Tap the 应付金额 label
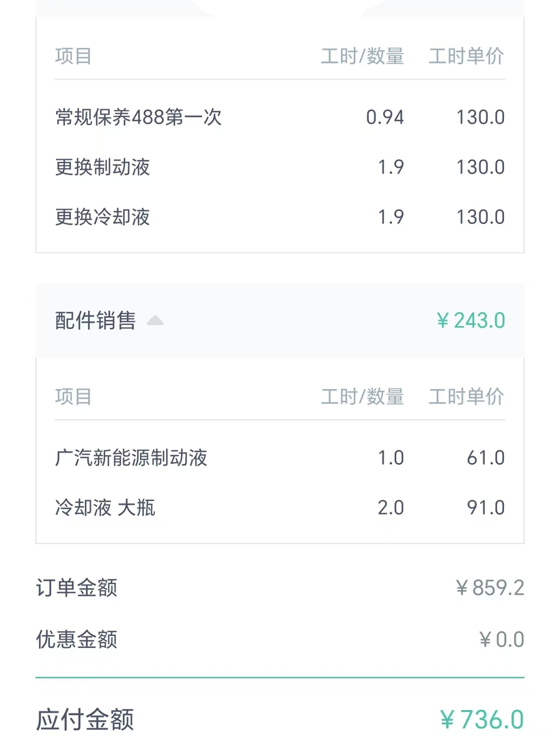The height and width of the screenshot is (738, 560). coord(85,720)
